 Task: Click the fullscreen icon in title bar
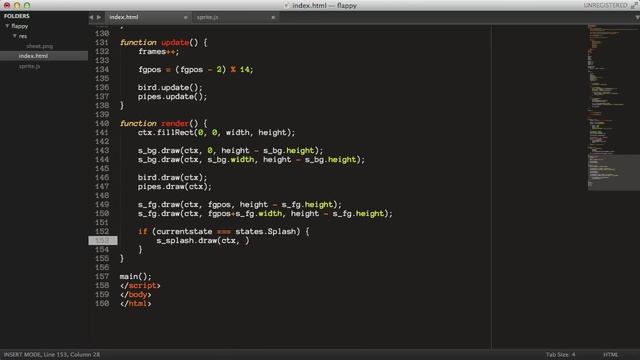click(x=634, y=5)
